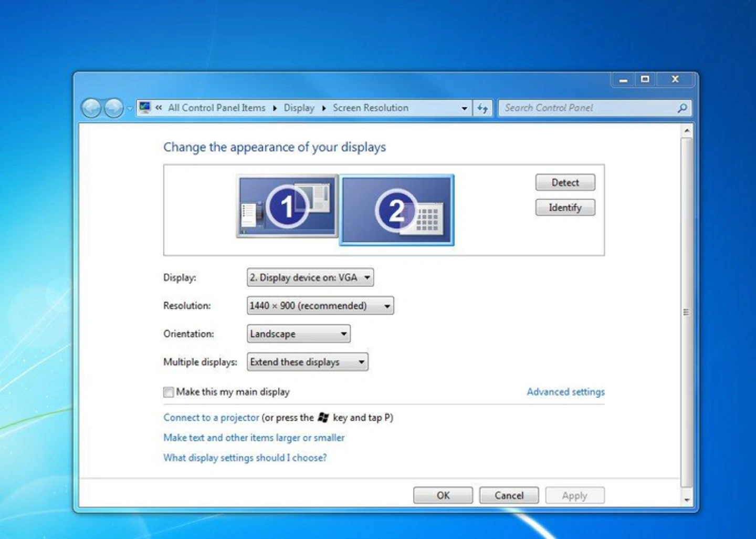
Task: Open the Resolution dropdown
Action: point(320,306)
